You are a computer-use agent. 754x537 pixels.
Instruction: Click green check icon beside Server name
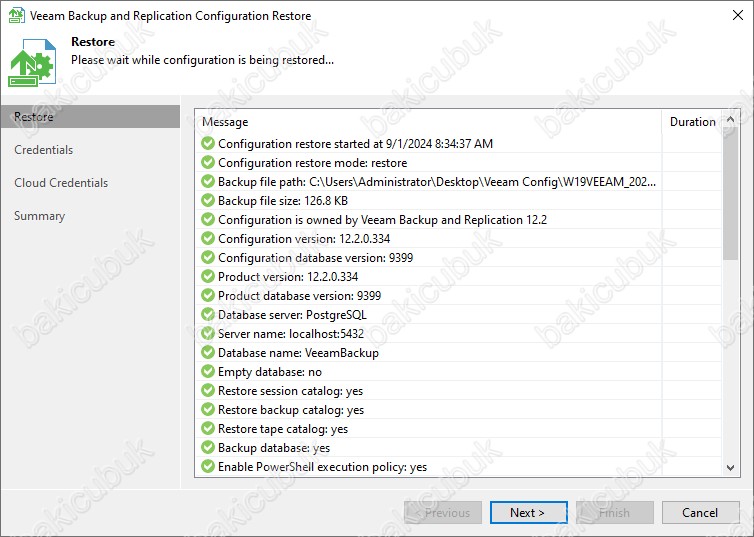(208, 333)
